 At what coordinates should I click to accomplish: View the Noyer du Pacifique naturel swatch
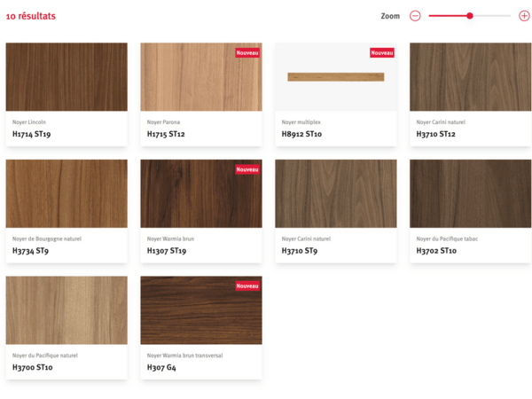click(x=66, y=310)
